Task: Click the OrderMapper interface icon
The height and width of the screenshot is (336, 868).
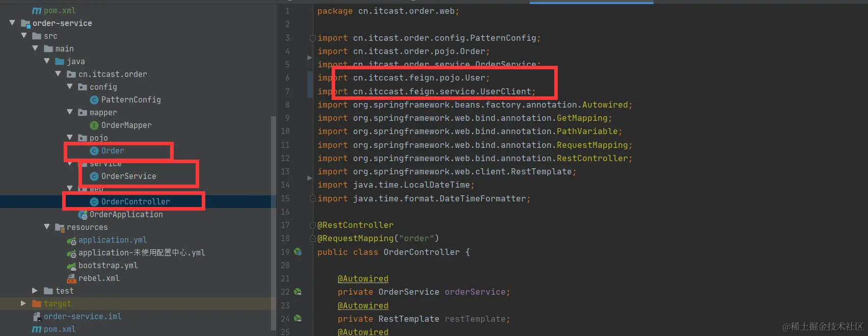Action: [94, 125]
